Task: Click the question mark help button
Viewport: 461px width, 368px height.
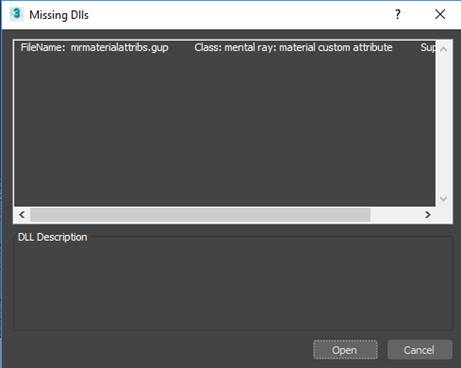Action: click(x=397, y=14)
